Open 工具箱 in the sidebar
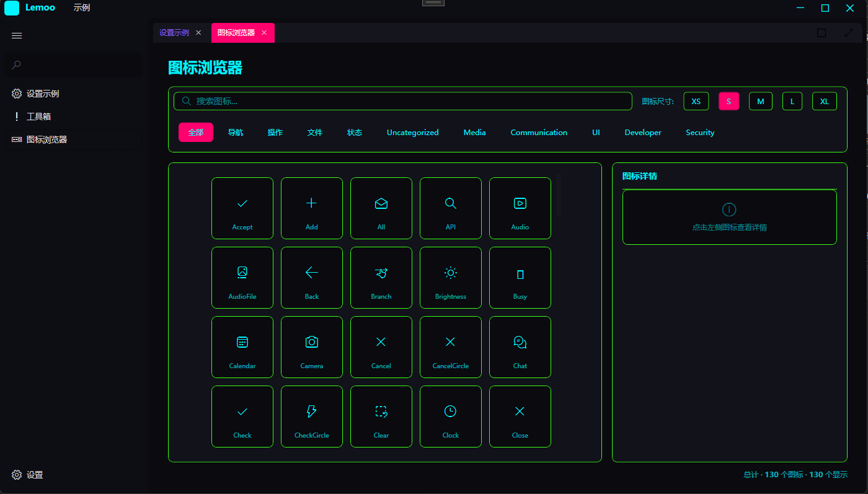The image size is (868, 494). (73, 117)
